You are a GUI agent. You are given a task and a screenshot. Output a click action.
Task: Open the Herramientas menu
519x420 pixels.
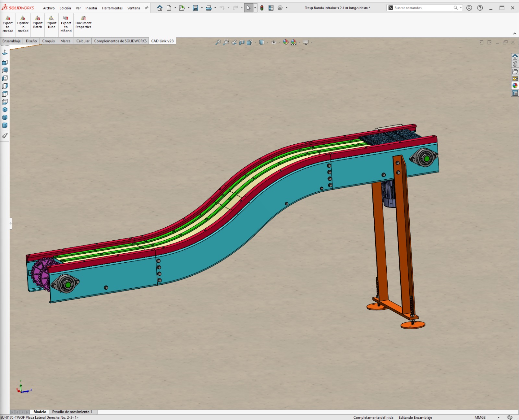click(x=112, y=8)
